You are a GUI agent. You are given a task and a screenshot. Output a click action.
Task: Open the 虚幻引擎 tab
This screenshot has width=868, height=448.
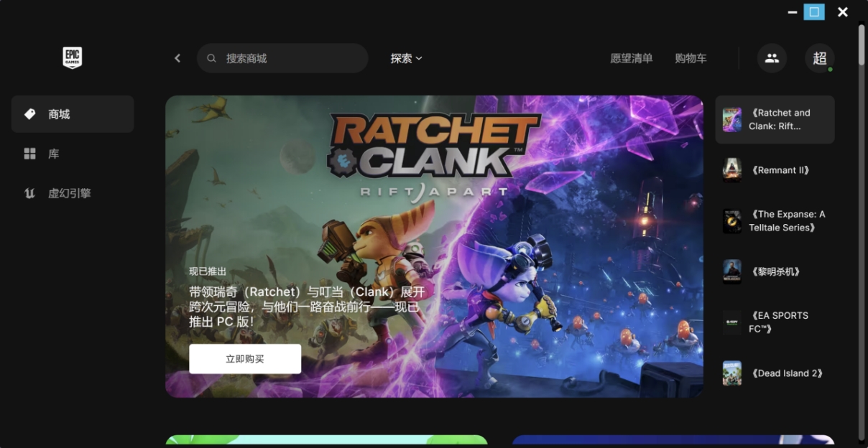pyautogui.click(x=73, y=193)
